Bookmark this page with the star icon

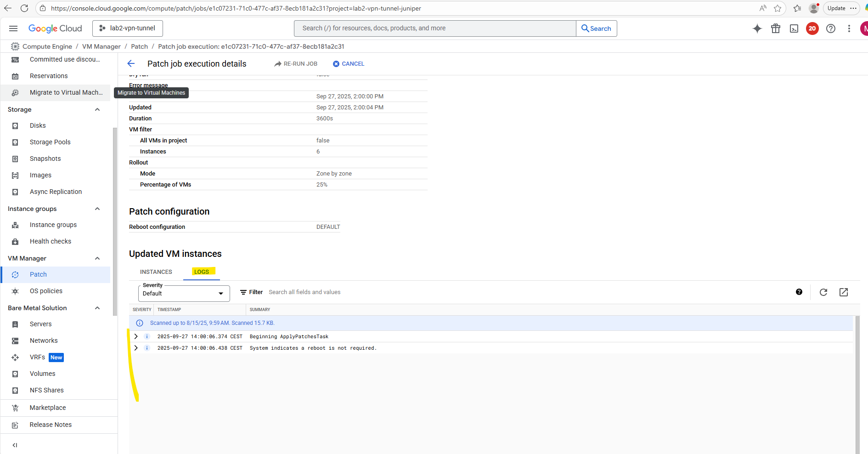click(x=778, y=8)
